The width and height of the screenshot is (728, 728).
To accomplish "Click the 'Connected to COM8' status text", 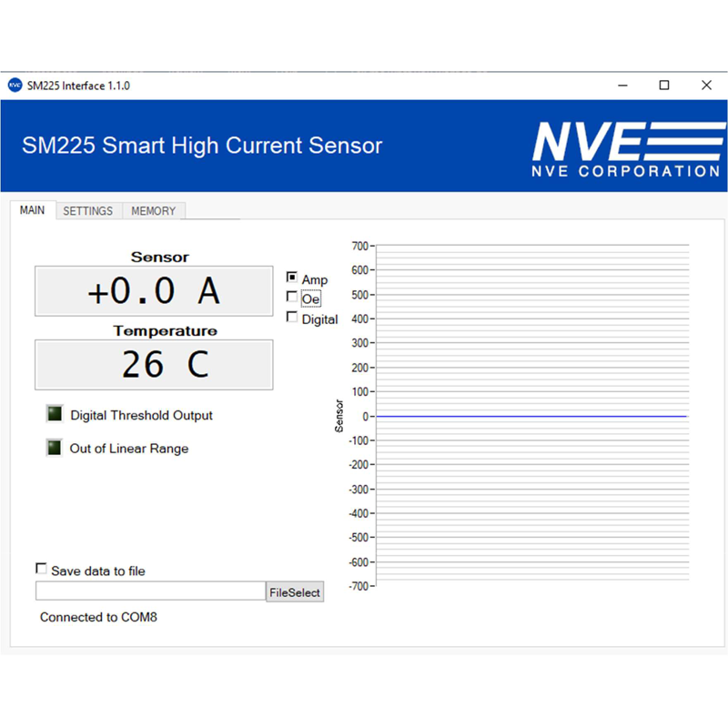I will coord(98,617).
